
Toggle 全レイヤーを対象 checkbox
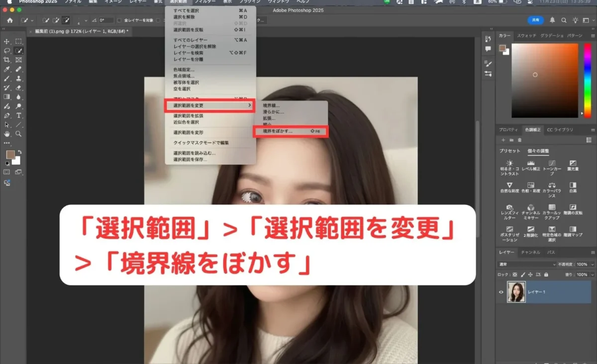click(x=119, y=20)
